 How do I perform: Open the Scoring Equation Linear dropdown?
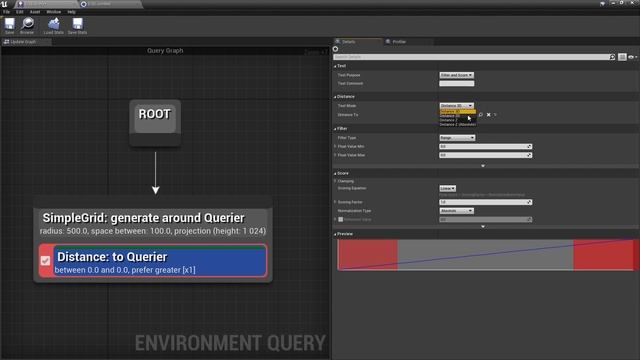point(447,189)
